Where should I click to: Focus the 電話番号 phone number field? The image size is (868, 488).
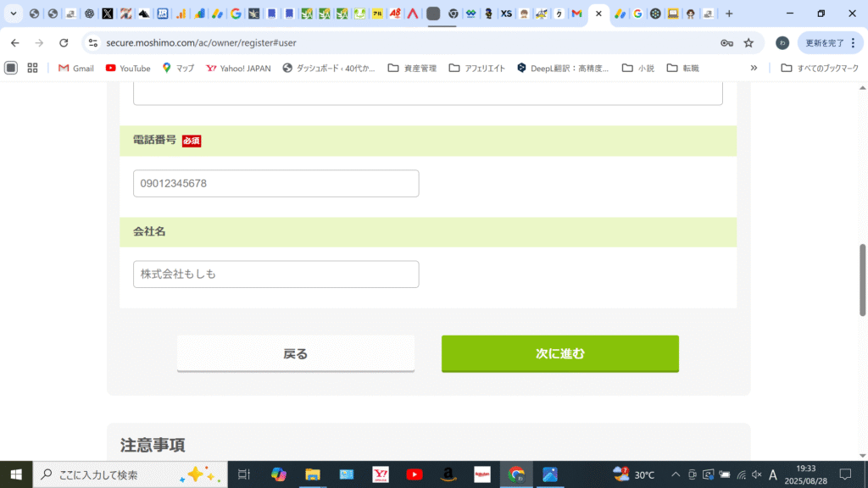point(275,183)
